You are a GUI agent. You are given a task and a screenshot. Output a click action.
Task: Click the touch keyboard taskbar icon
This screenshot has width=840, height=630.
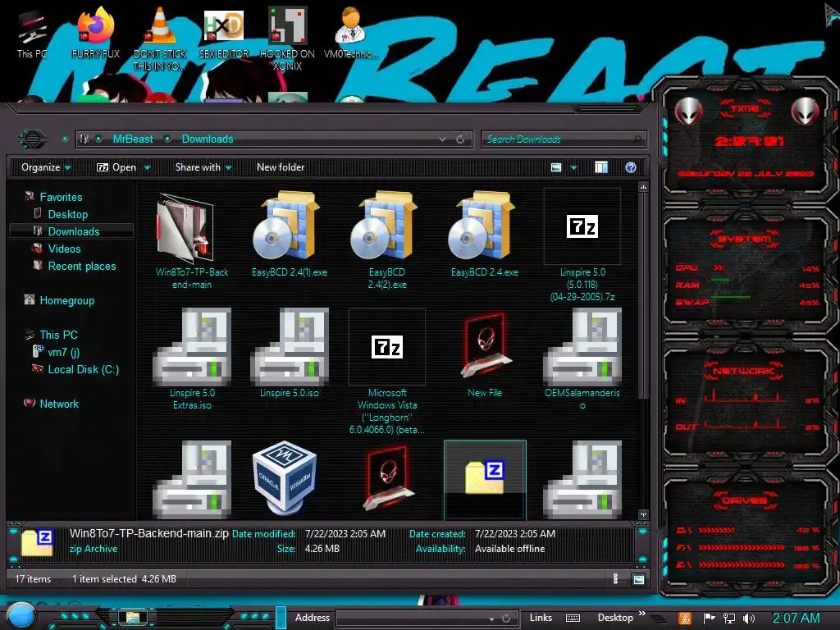(x=573, y=619)
